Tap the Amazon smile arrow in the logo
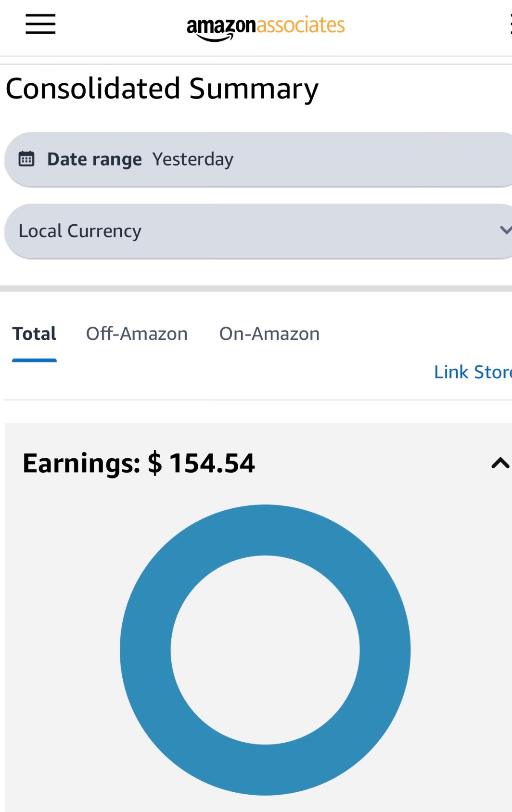The width and height of the screenshot is (512, 812). (x=215, y=38)
